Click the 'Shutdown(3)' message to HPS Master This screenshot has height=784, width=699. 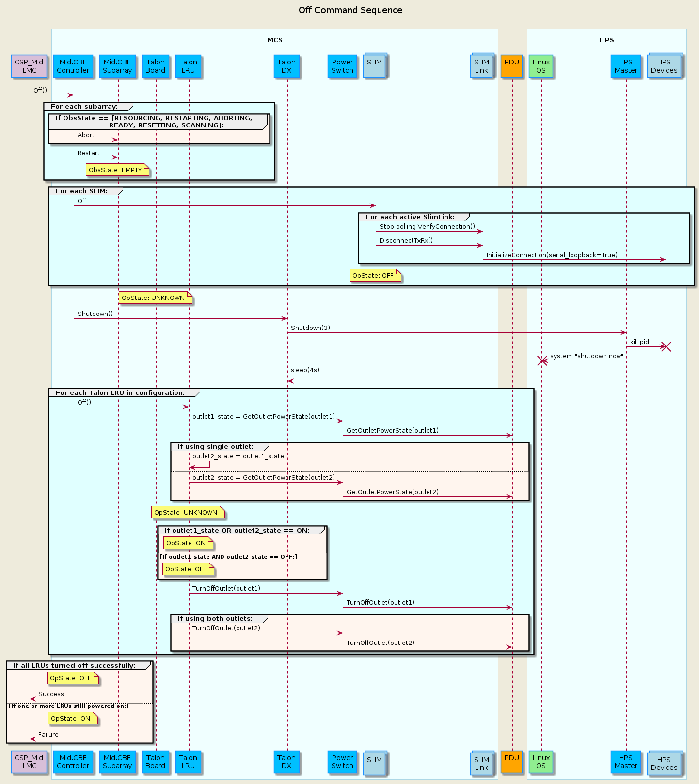tap(310, 328)
